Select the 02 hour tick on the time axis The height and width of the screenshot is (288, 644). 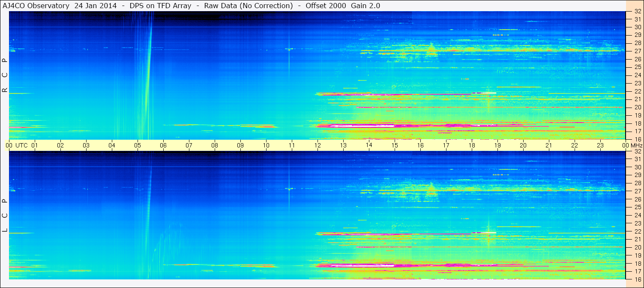click(x=60, y=146)
